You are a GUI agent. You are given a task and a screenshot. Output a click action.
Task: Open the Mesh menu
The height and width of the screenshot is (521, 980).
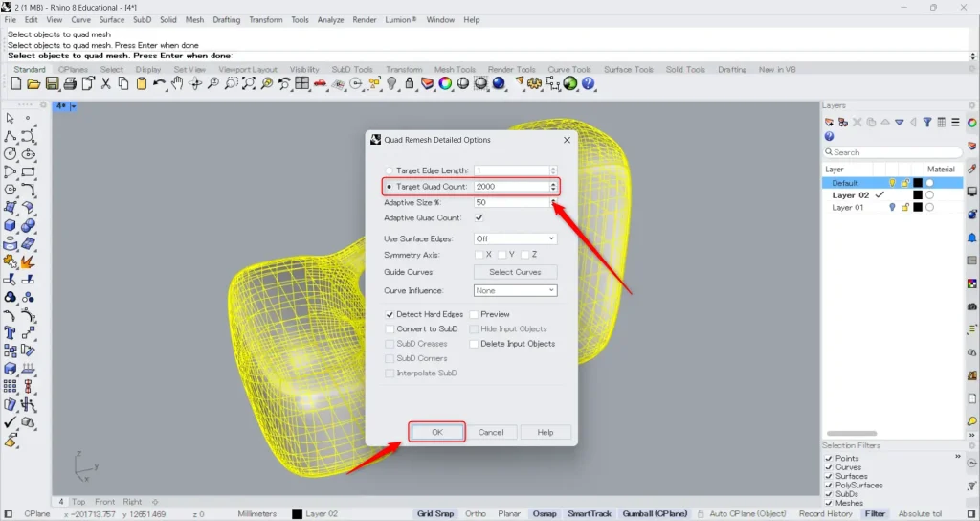pos(194,20)
